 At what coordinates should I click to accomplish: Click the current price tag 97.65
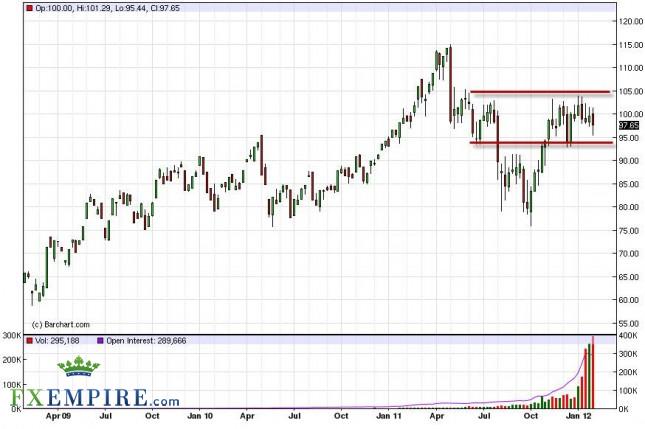(629, 125)
